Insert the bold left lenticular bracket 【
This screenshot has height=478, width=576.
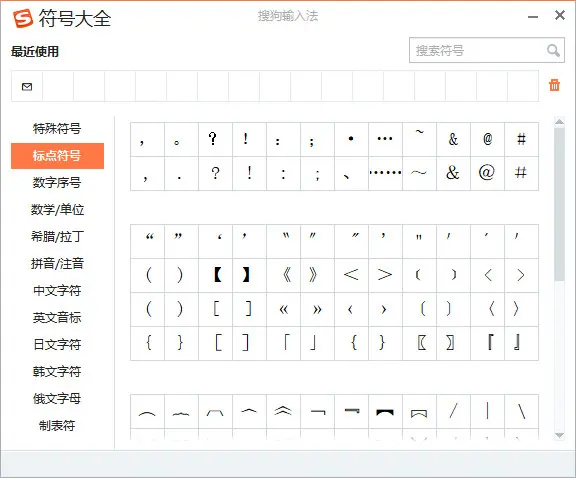(216, 275)
